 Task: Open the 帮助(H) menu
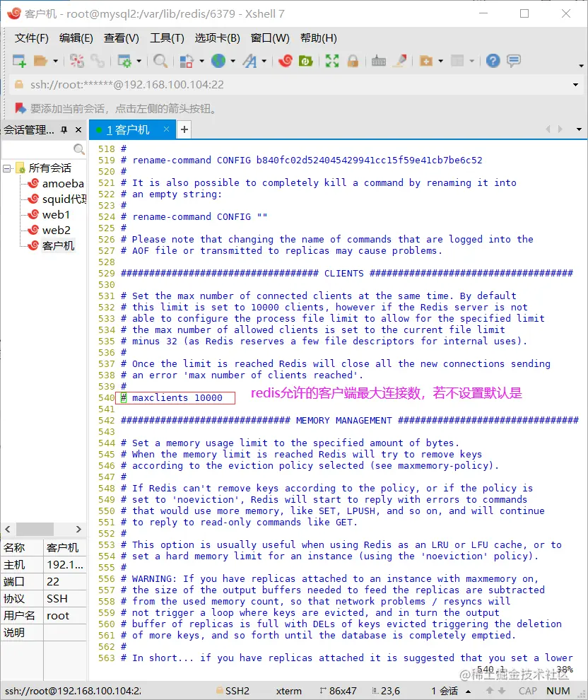click(318, 38)
